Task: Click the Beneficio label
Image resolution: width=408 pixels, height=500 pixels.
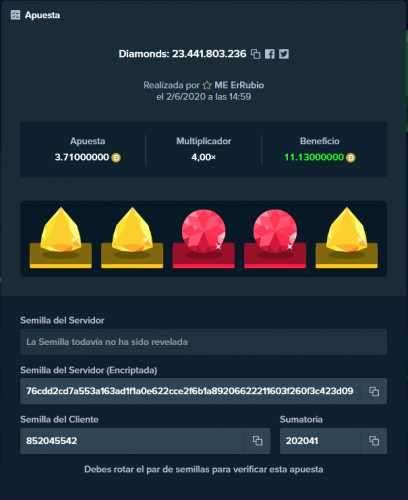Action: click(320, 141)
